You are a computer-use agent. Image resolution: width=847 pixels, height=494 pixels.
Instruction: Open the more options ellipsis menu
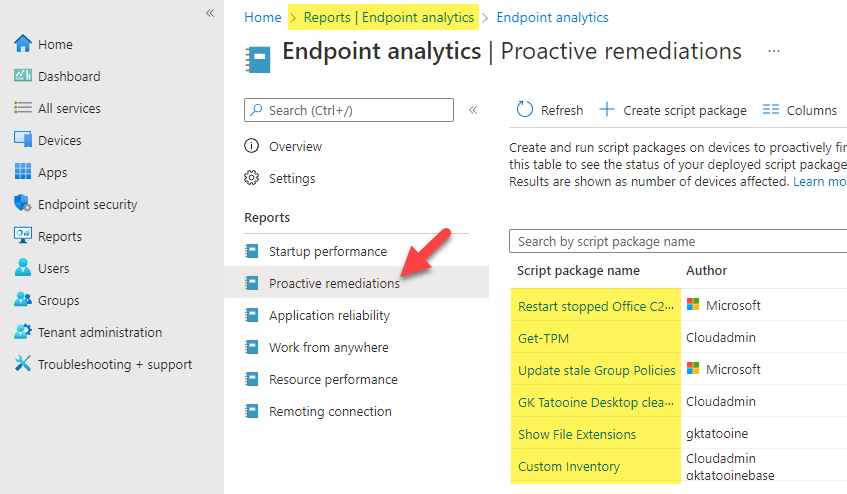click(x=774, y=51)
